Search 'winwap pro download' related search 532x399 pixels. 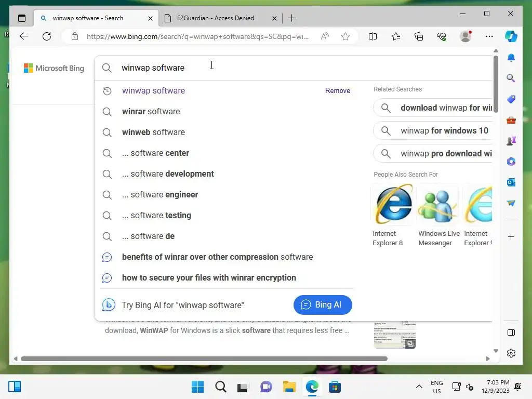click(433, 153)
